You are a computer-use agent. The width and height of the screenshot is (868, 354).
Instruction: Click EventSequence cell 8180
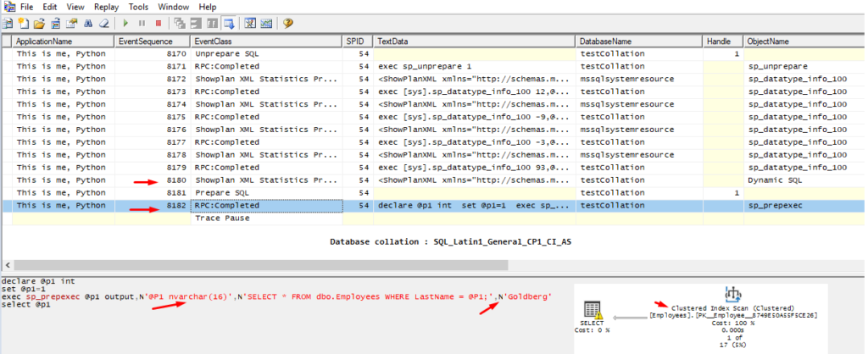153,180
